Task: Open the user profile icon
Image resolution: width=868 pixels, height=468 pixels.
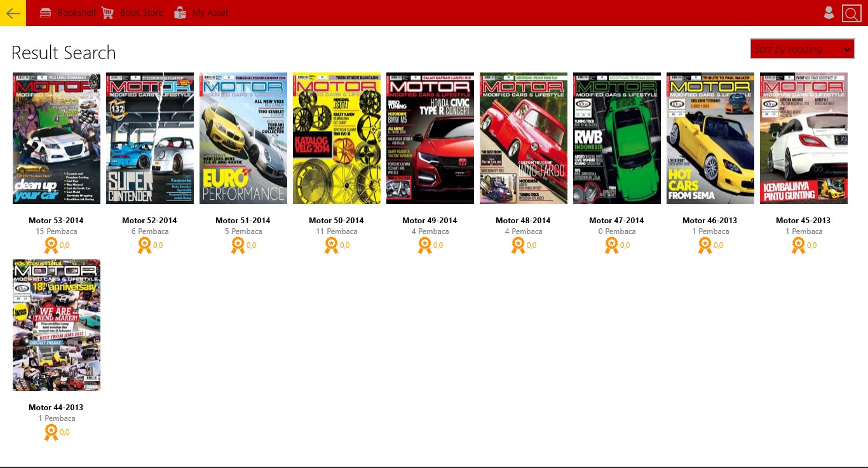Action: tap(829, 13)
